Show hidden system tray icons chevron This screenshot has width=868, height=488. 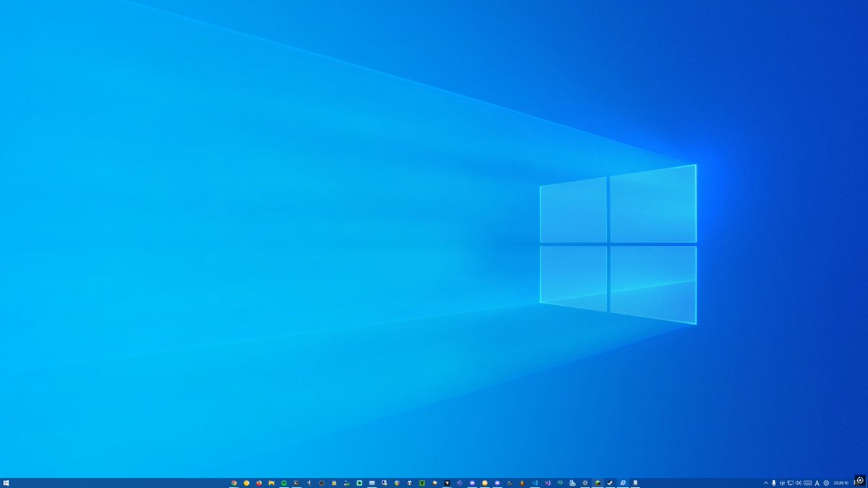click(766, 483)
